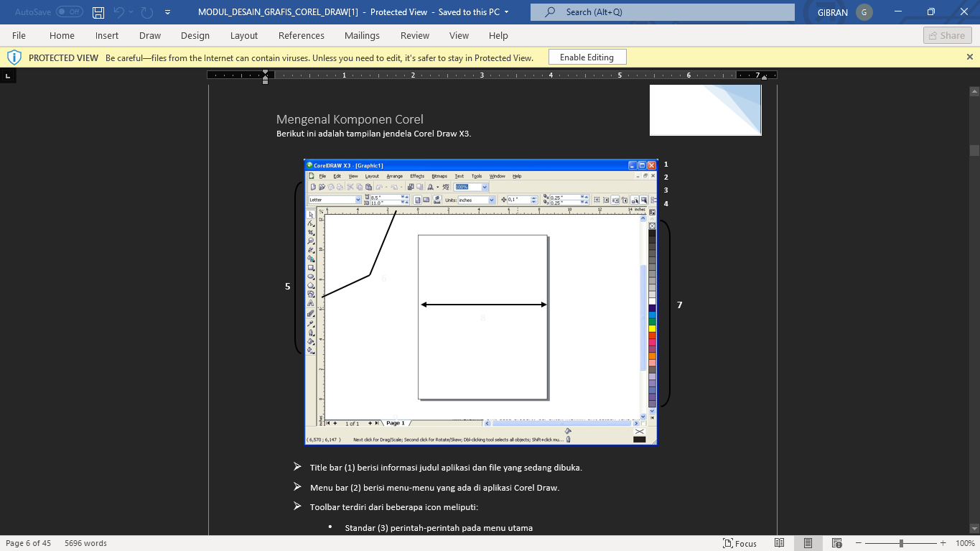This screenshot has width=980, height=551.
Task: Open Customize Quick Access Toolbar dropdown
Action: click(x=167, y=12)
